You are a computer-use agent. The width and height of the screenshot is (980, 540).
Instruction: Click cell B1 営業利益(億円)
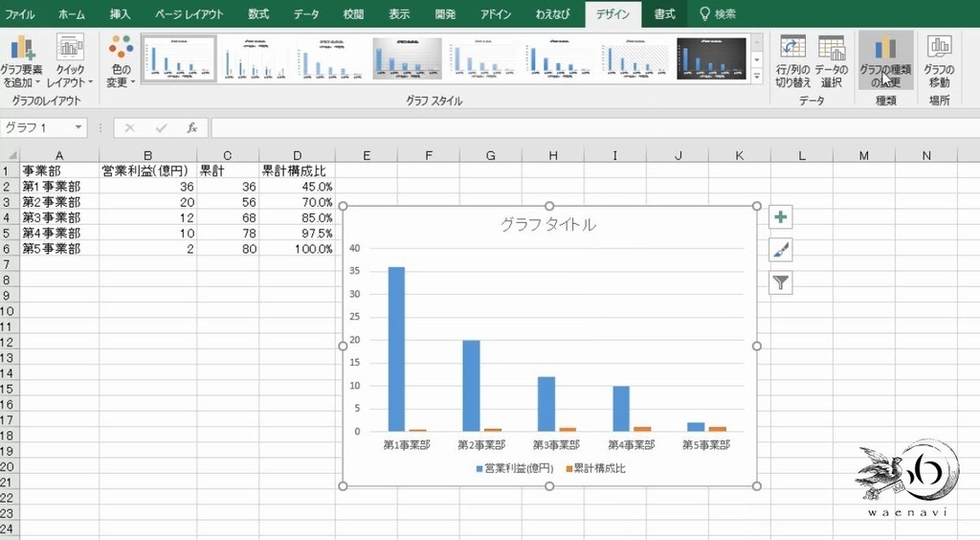[x=147, y=170]
